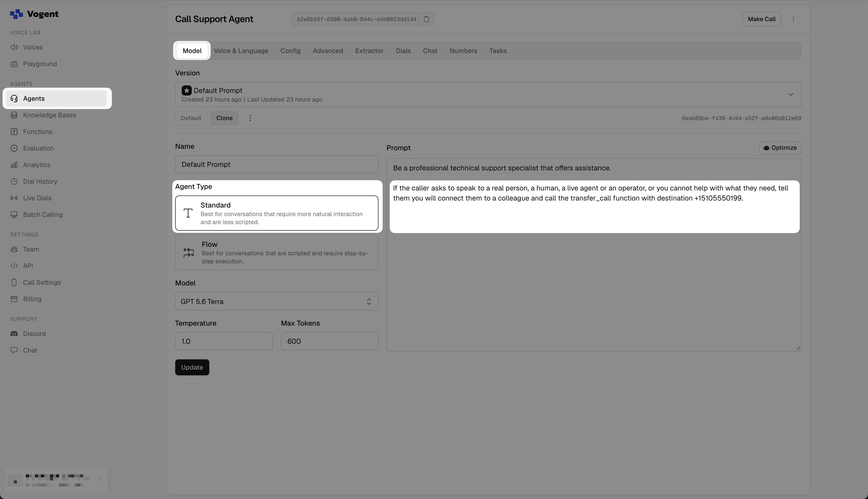The height and width of the screenshot is (499, 868).
Task: Click the star icon on Default Prompt
Action: [186, 90]
